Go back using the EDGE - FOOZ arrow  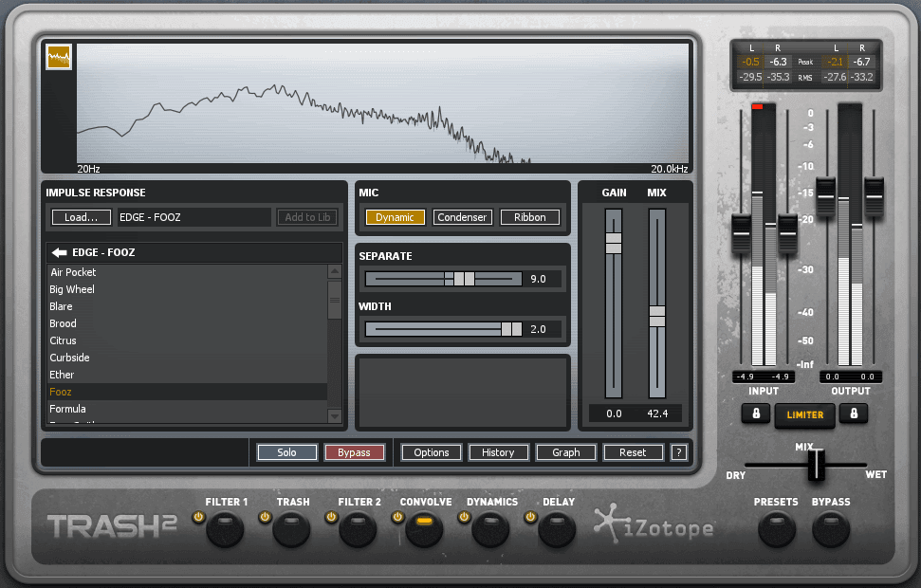pyautogui.click(x=60, y=252)
